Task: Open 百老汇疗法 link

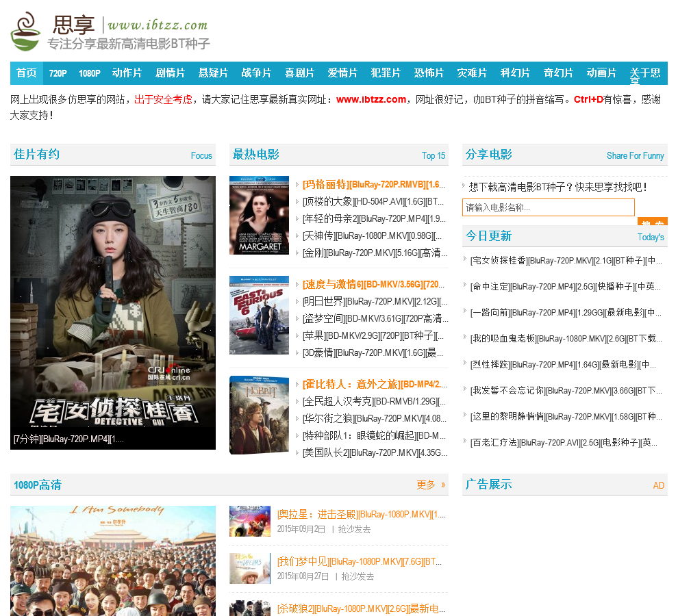Action: (564, 442)
